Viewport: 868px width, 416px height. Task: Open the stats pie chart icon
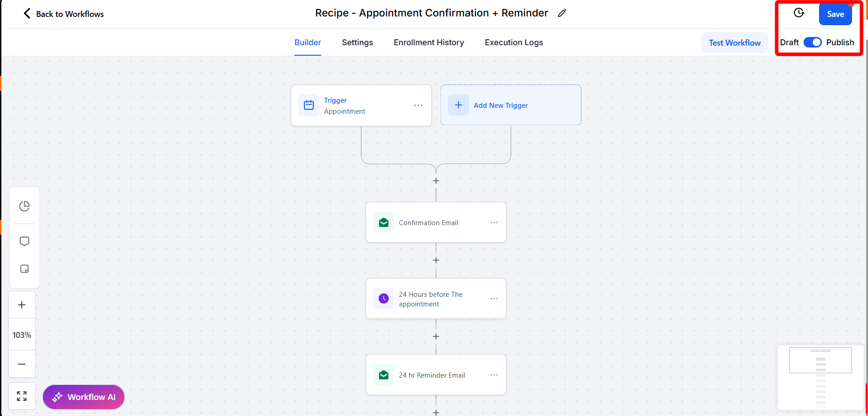[x=24, y=206]
